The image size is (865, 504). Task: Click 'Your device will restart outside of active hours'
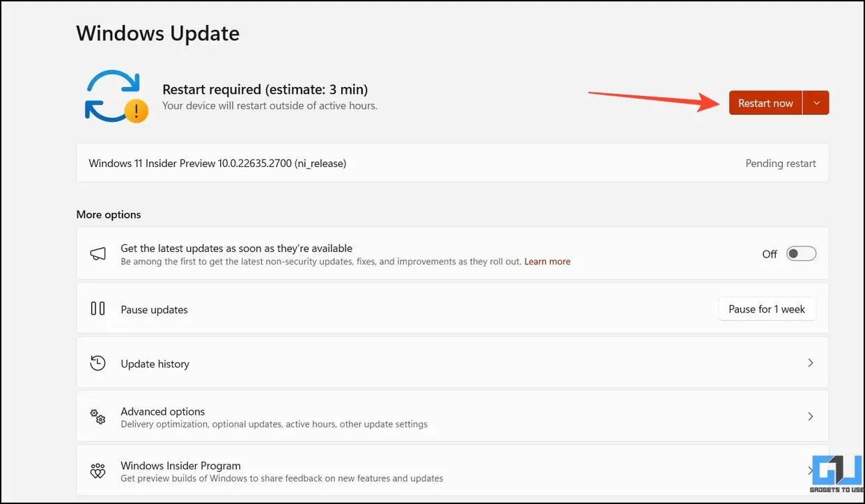pos(270,106)
